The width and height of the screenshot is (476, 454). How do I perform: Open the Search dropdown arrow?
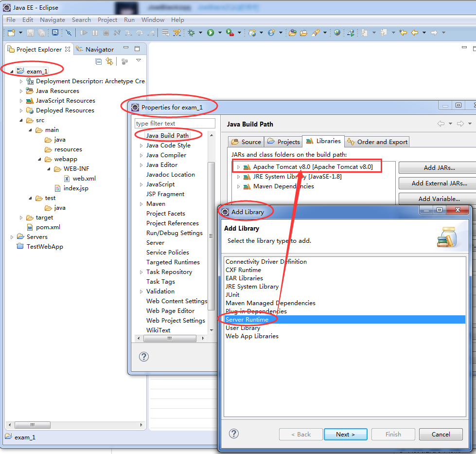click(x=325, y=33)
